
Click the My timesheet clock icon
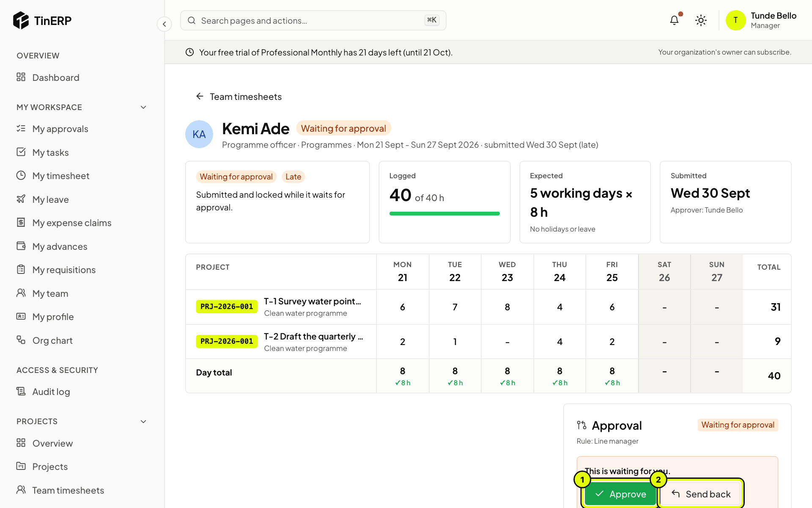coord(21,175)
